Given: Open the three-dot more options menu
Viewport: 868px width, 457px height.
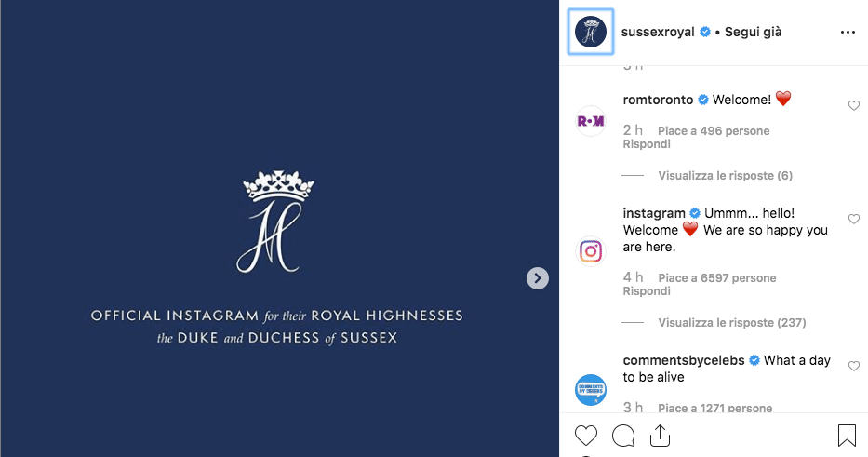Looking at the screenshot, I should (x=847, y=32).
